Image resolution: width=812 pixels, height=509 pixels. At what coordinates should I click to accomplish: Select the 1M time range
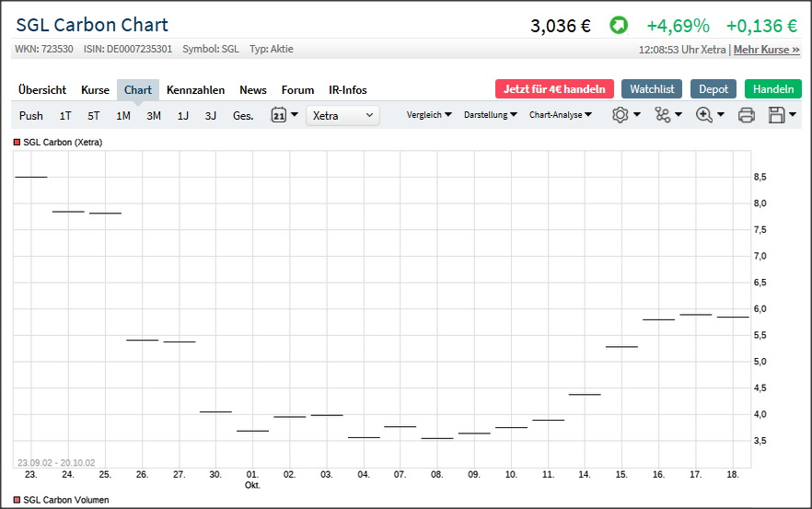click(123, 116)
